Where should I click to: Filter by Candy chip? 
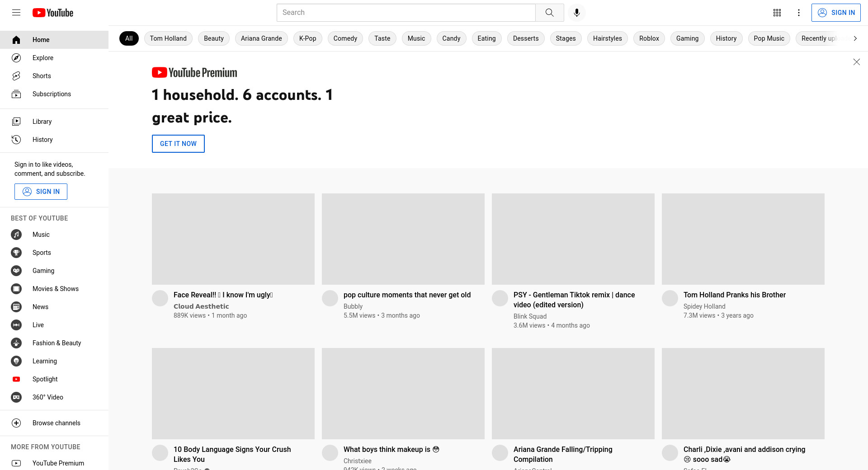tap(451, 38)
